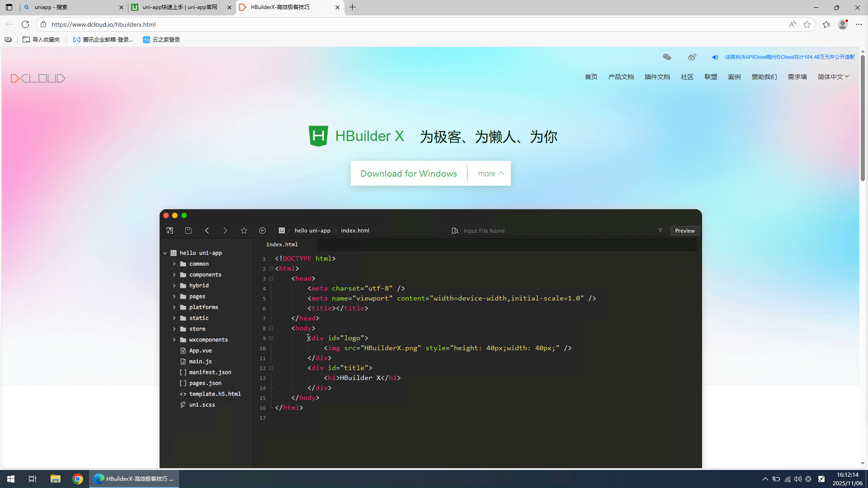868x488 pixels.
Task: Open the Read Aloud browser icon
Action: [x=793, y=24]
